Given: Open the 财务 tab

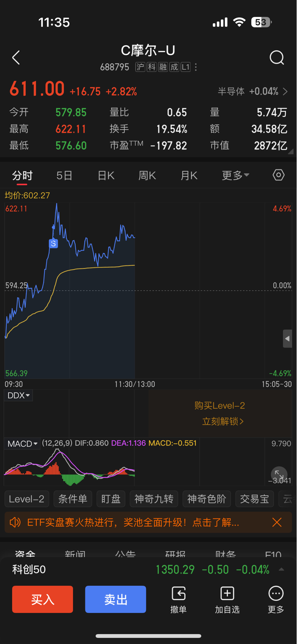Looking at the screenshot, I should tap(226, 555).
